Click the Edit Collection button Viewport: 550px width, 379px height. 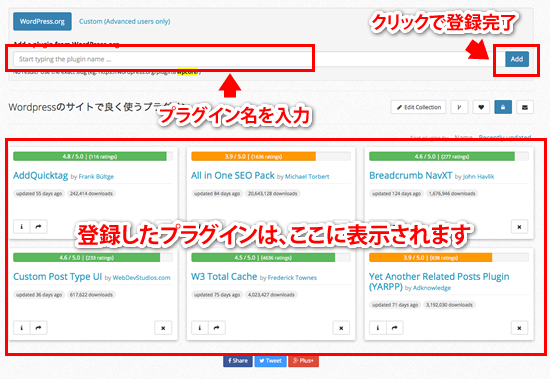418,107
